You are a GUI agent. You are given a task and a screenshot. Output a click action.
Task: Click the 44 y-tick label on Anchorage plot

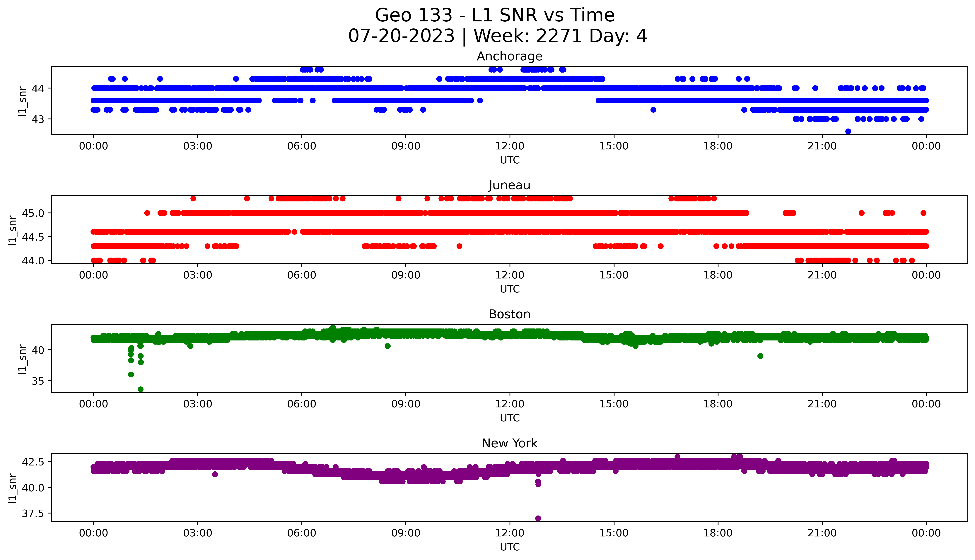click(x=38, y=88)
